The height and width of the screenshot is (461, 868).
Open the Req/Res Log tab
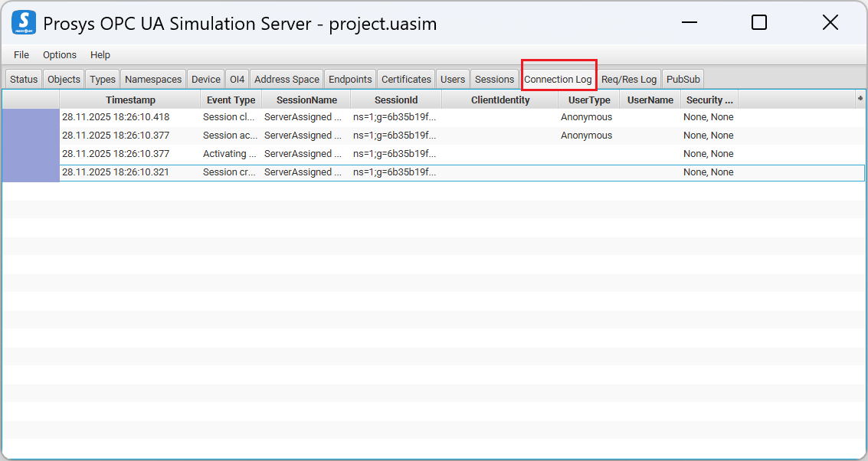pyautogui.click(x=629, y=79)
